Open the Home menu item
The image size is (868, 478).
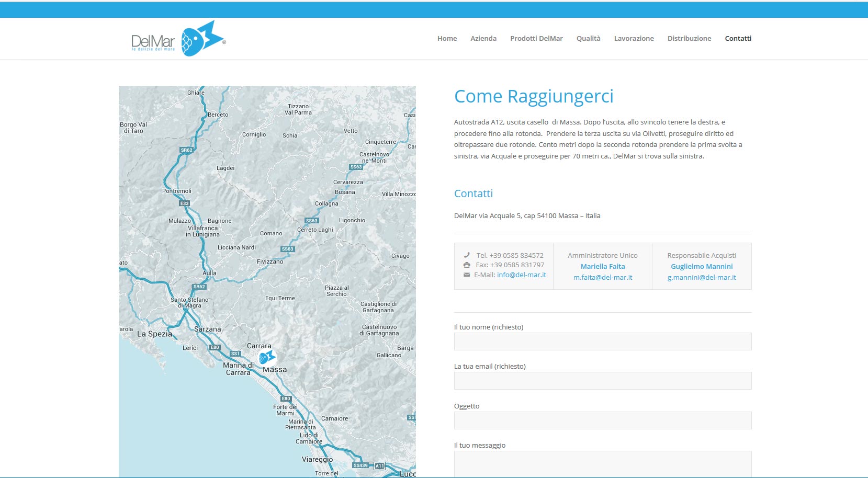coord(447,38)
